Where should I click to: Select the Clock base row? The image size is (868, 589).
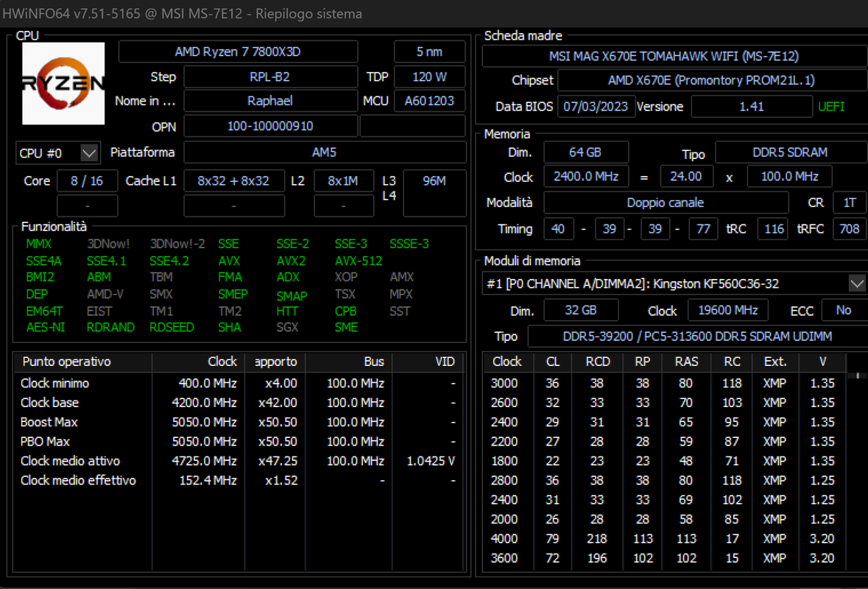click(238, 403)
